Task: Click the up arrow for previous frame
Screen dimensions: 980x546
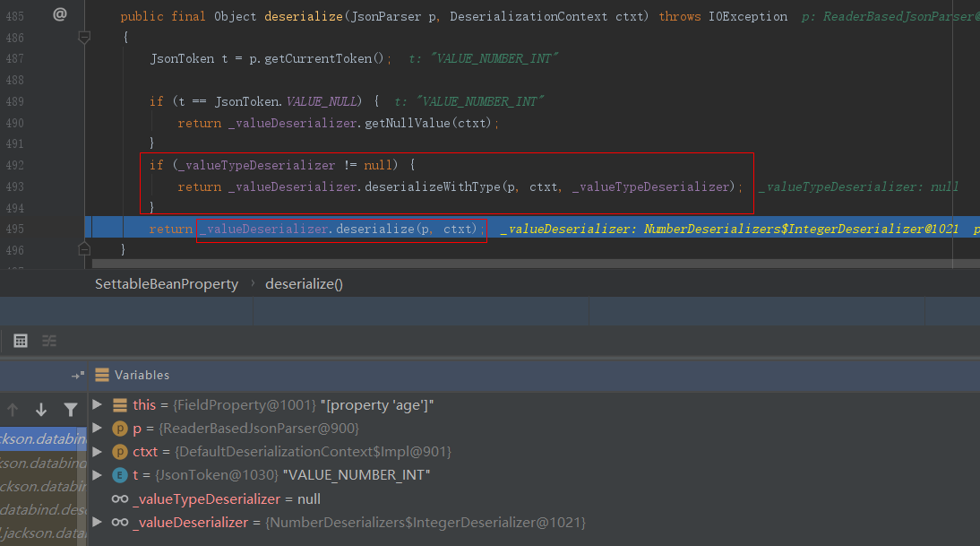Action: (x=13, y=410)
